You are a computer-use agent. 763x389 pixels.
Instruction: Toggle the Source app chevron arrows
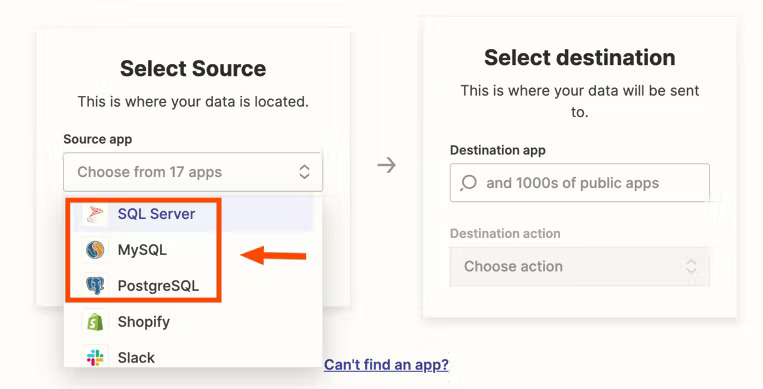[x=304, y=171]
